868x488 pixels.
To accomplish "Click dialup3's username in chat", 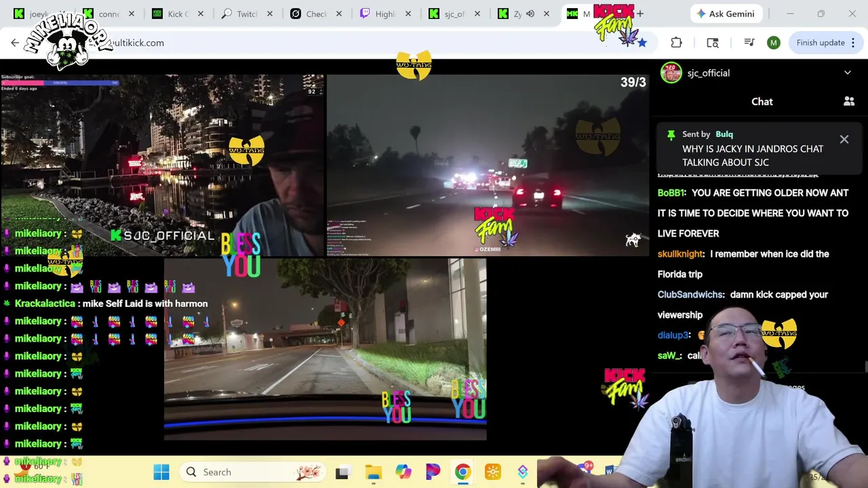I will tap(673, 335).
